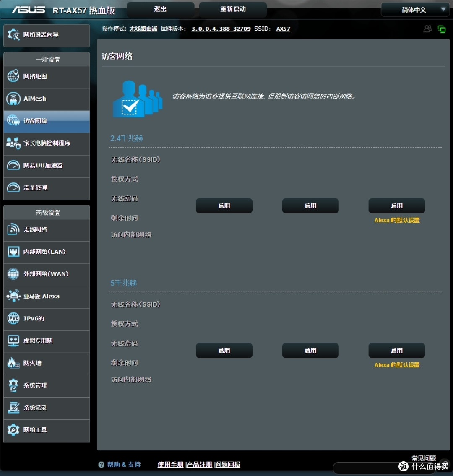The image size is (453, 476).
Task: Click the firewall flame icon
Action: [13, 363]
